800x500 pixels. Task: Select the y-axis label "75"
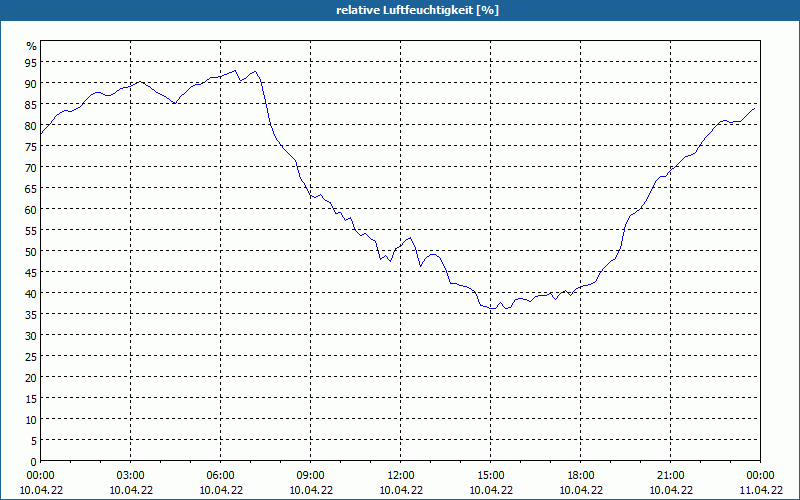click(32, 146)
